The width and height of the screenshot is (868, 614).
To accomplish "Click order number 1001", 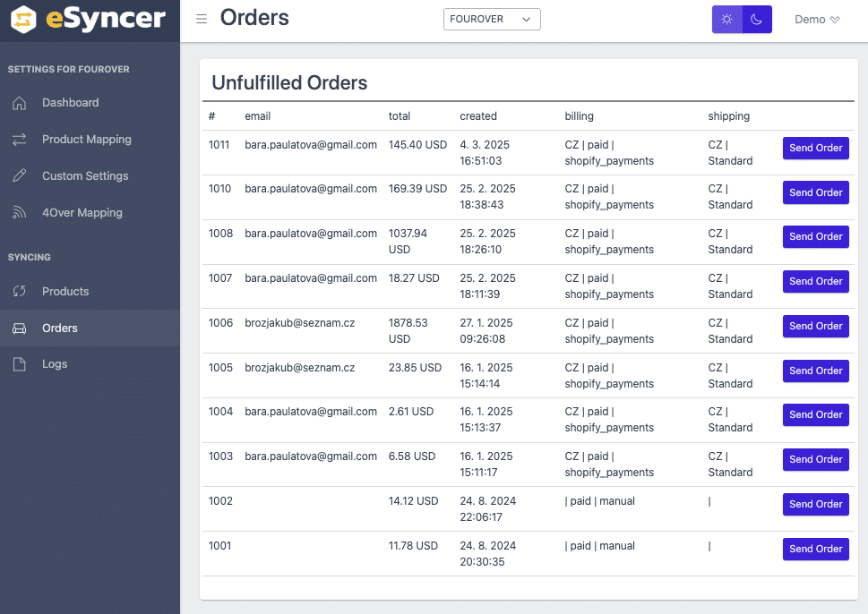I will pos(219,546).
